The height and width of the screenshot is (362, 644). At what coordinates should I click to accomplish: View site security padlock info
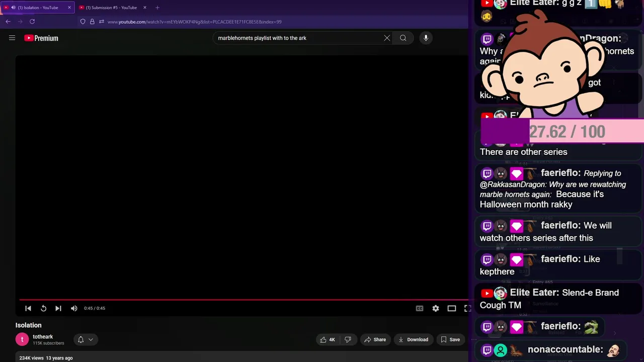coord(92,22)
